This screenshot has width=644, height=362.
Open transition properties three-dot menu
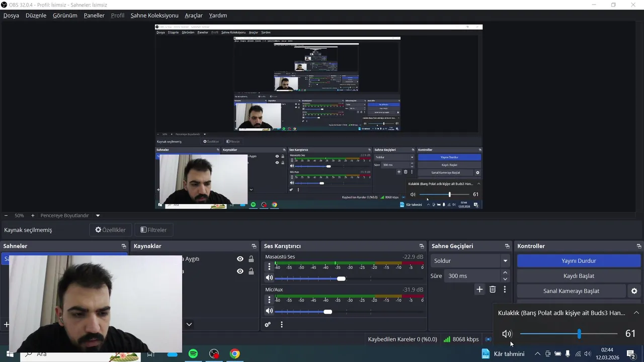[505, 289]
